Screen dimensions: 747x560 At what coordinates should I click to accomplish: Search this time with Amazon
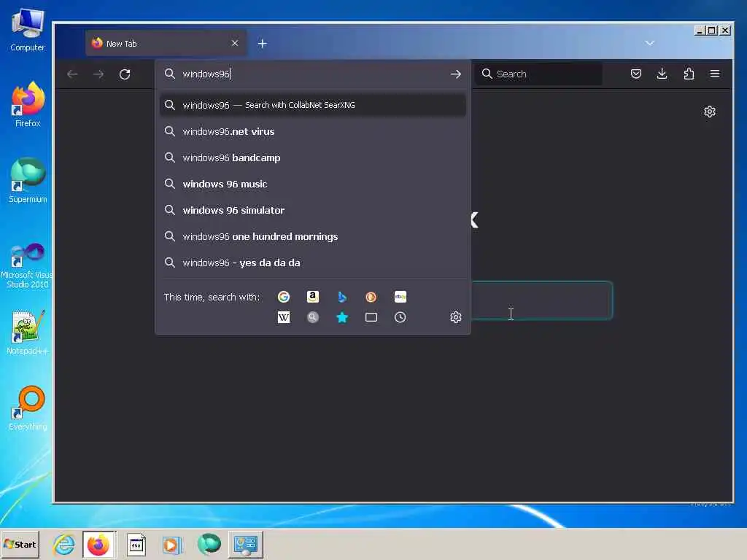[x=312, y=297]
